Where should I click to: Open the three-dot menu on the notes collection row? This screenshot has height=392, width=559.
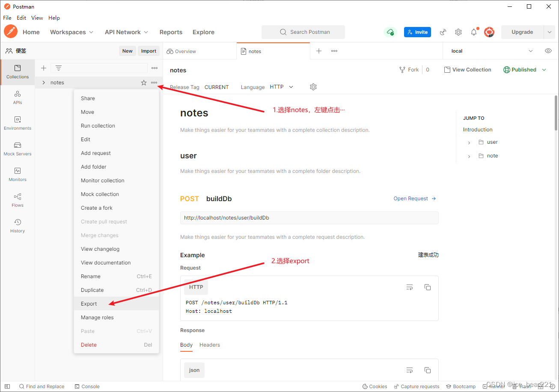click(154, 83)
